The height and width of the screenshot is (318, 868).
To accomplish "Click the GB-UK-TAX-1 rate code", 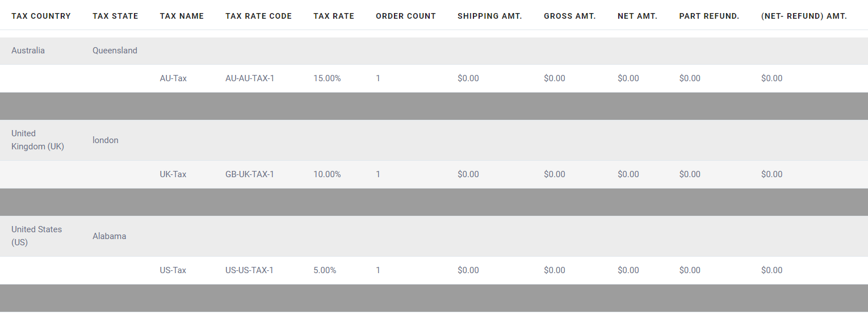I will (250, 174).
